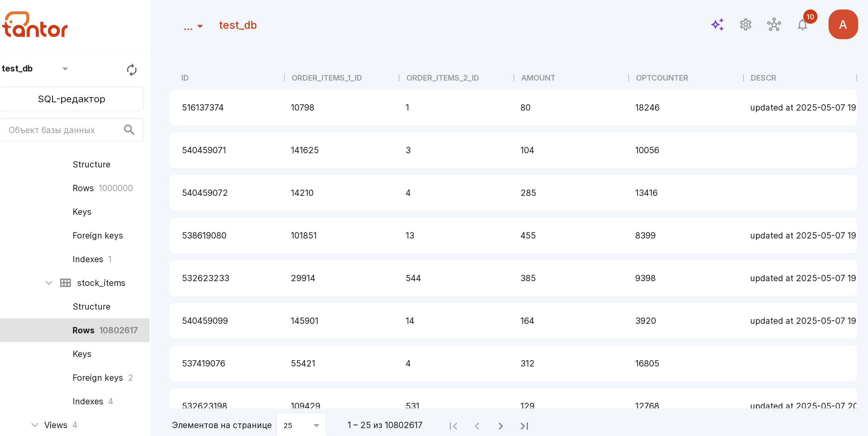This screenshot has height=436, width=868.
Task: Select Rows 10802617 tree item
Action: [x=75, y=330]
